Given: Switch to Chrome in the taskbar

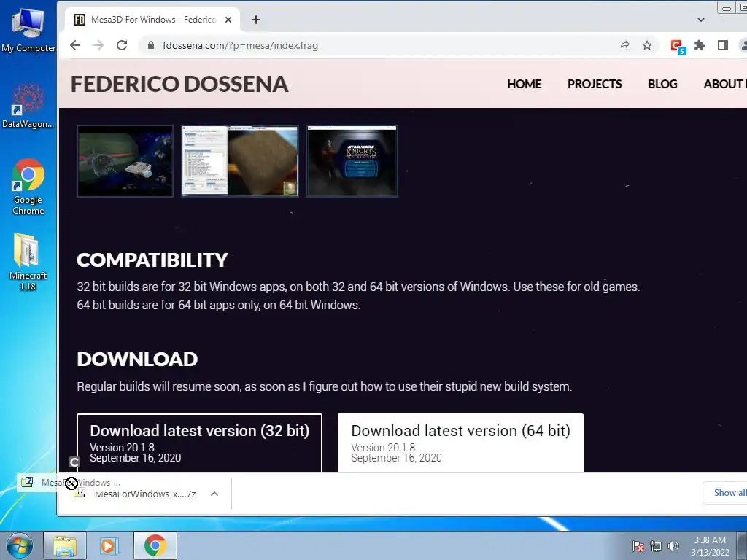Looking at the screenshot, I should pos(155,545).
